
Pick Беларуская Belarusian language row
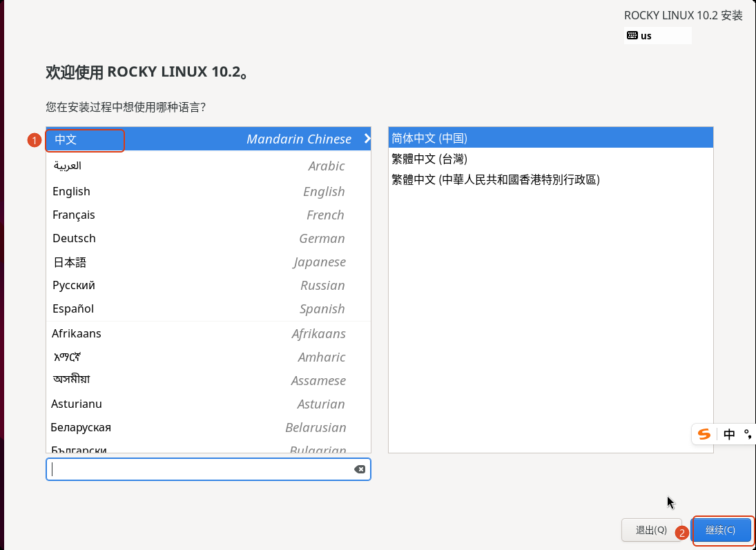coord(209,428)
